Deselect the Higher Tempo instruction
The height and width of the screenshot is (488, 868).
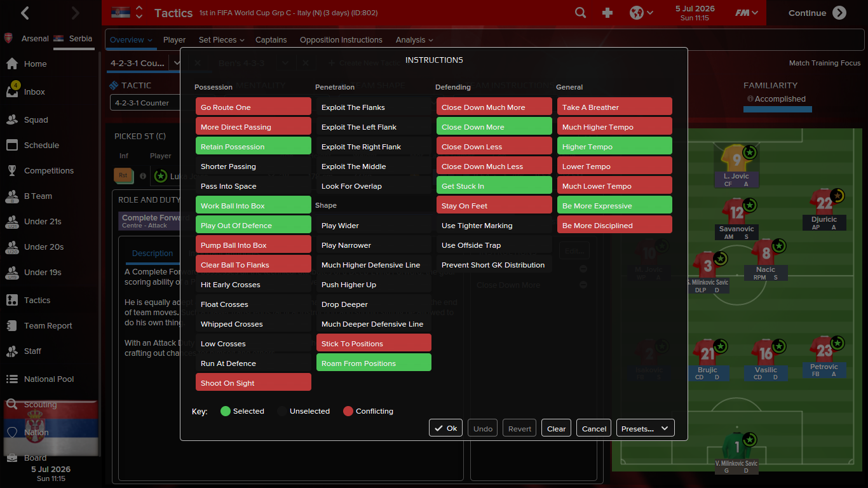(x=614, y=147)
